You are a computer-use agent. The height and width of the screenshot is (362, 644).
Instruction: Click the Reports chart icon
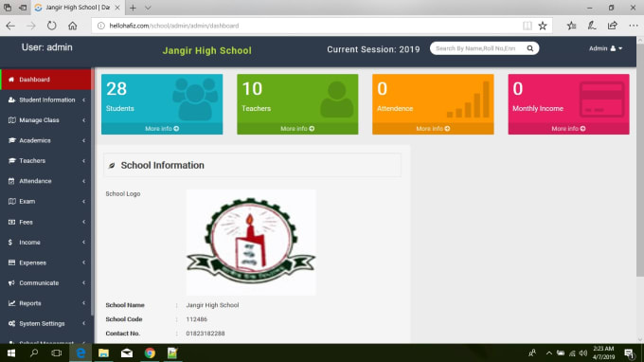11,303
